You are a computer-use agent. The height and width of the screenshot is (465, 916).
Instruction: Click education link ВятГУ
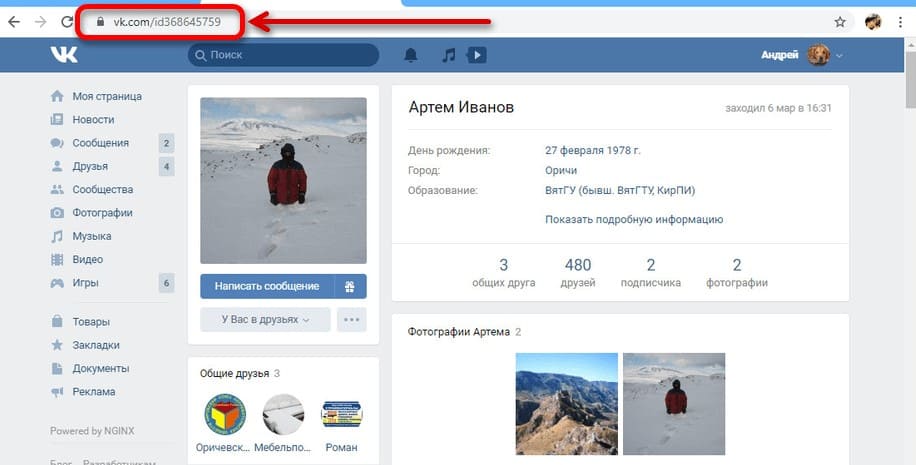point(620,190)
